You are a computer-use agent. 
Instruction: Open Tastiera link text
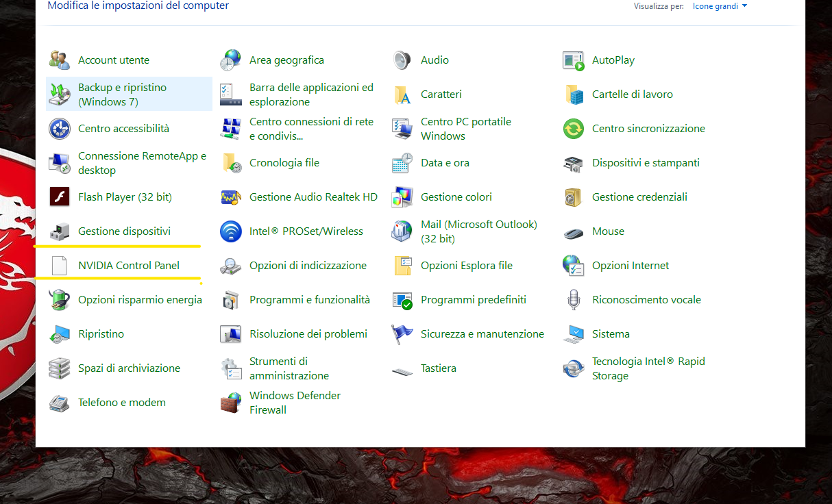[439, 368]
